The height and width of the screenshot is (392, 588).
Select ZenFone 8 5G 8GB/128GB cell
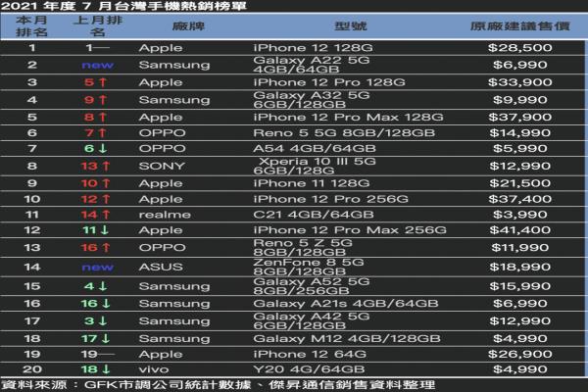[x=309, y=268]
